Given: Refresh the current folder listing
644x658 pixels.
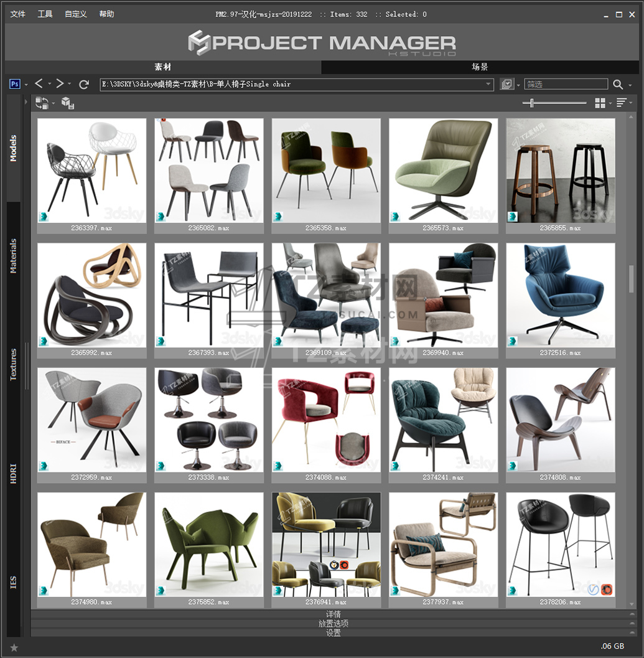Looking at the screenshot, I should [84, 84].
